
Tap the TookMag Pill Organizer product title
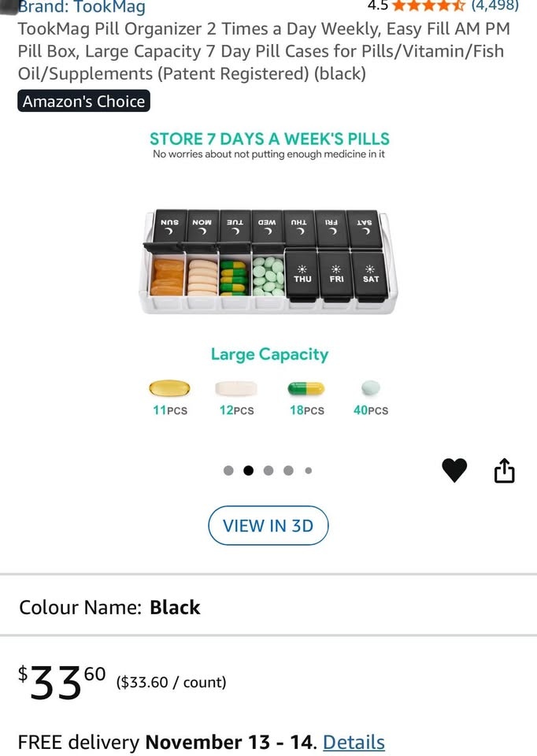pos(264,51)
